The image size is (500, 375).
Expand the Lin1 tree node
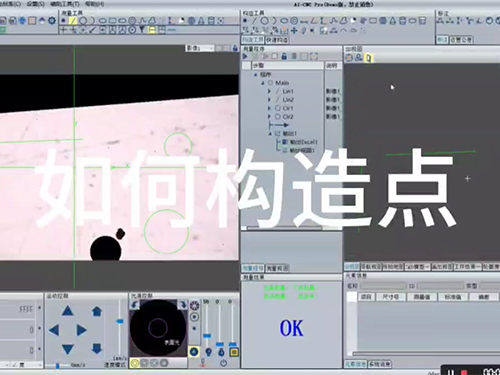tap(269, 91)
